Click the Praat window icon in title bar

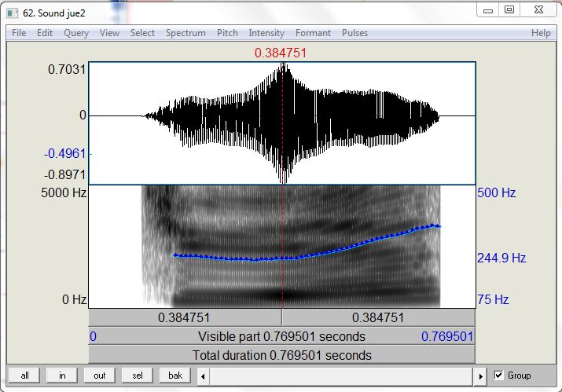click(13, 13)
